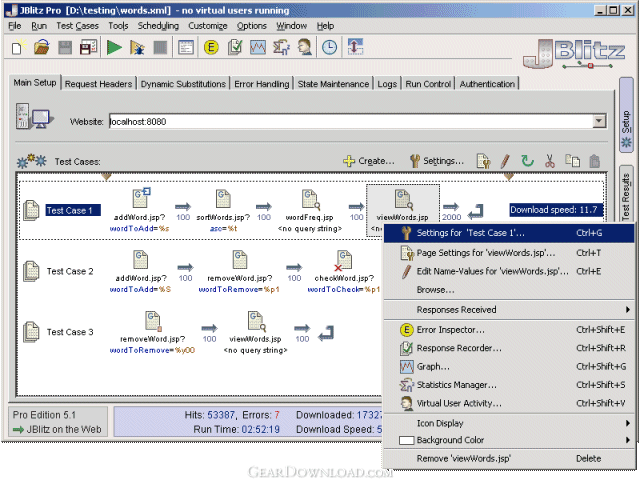Click checkWord.jsp page icon with red X
The image size is (640, 480).
click(343, 260)
